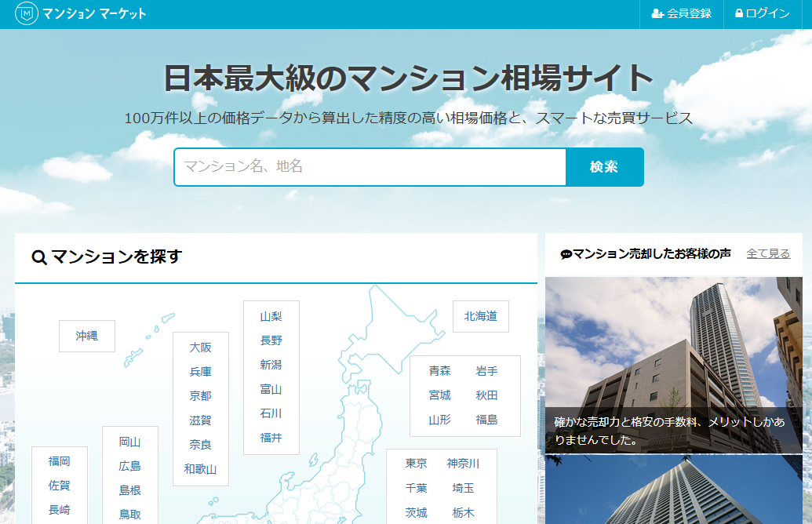Image resolution: width=812 pixels, height=524 pixels.
Task: Select 福岡 prefecture
Action: click(x=59, y=461)
